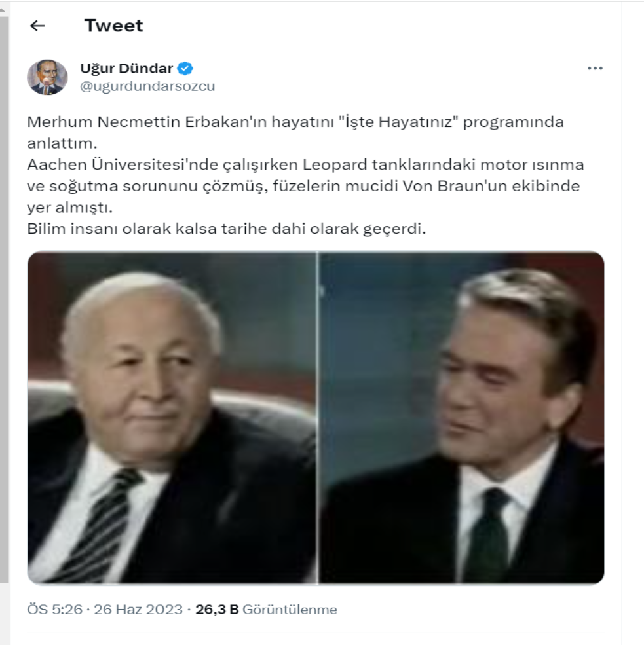This screenshot has height=645, width=644.
Task: Open the left photo of white-haired man
Action: (x=172, y=418)
